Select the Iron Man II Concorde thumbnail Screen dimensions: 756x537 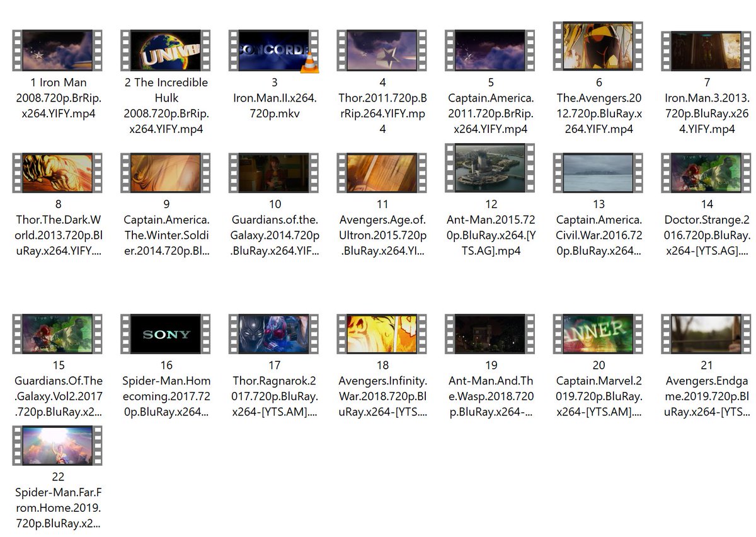click(x=273, y=50)
